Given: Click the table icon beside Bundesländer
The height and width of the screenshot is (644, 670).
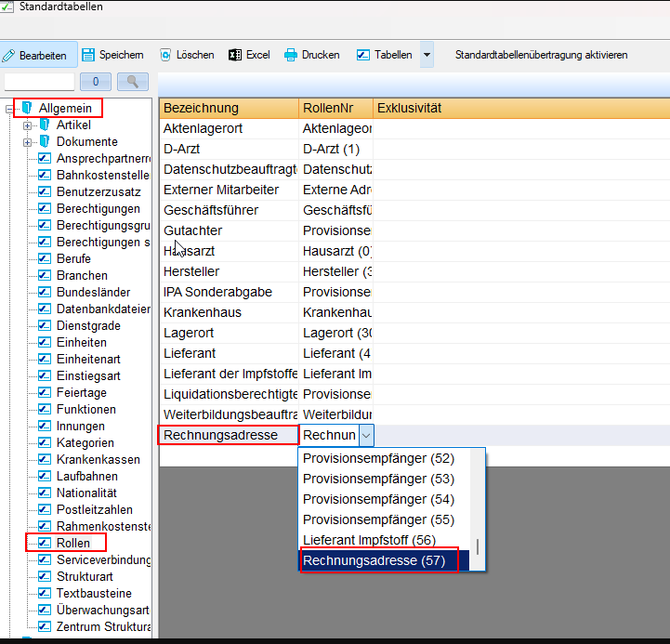Looking at the screenshot, I should tap(45, 292).
